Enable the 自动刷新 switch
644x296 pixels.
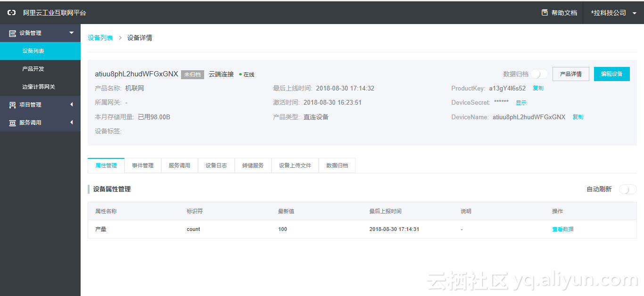[628, 189]
